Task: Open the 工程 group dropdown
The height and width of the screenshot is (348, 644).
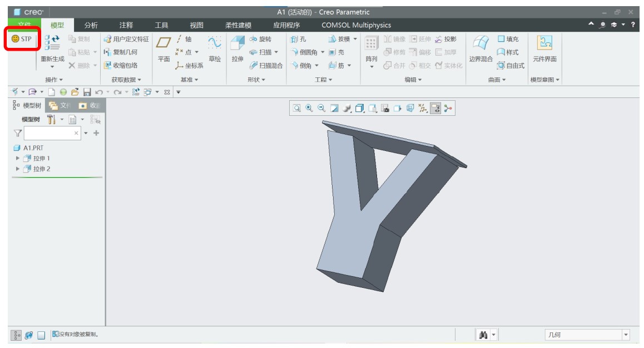Action: [x=323, y=80]
